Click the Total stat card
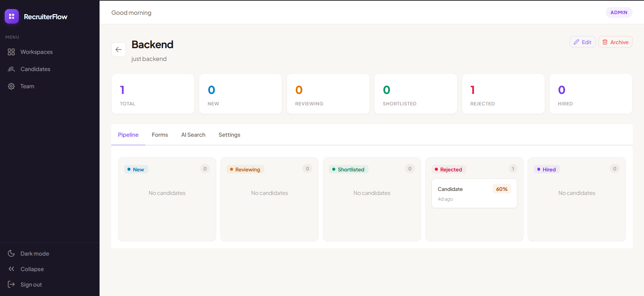644x296 pixels. [153, 94]
